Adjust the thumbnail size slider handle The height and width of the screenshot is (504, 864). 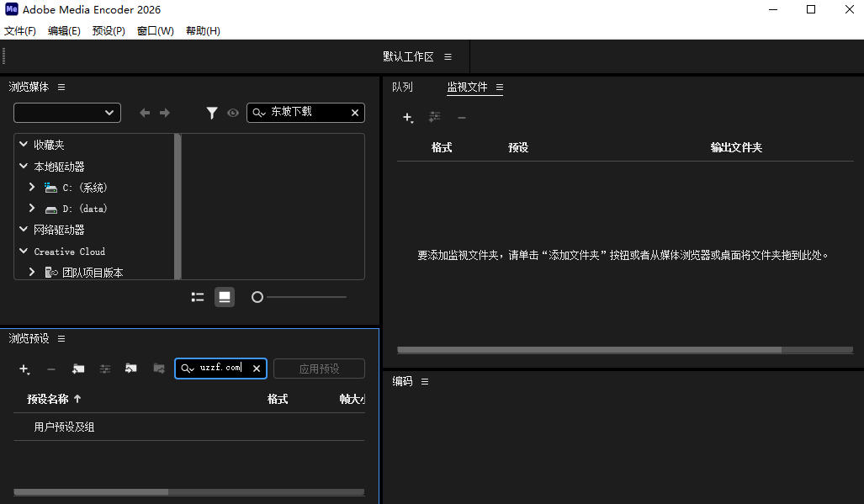click(257, 298)
